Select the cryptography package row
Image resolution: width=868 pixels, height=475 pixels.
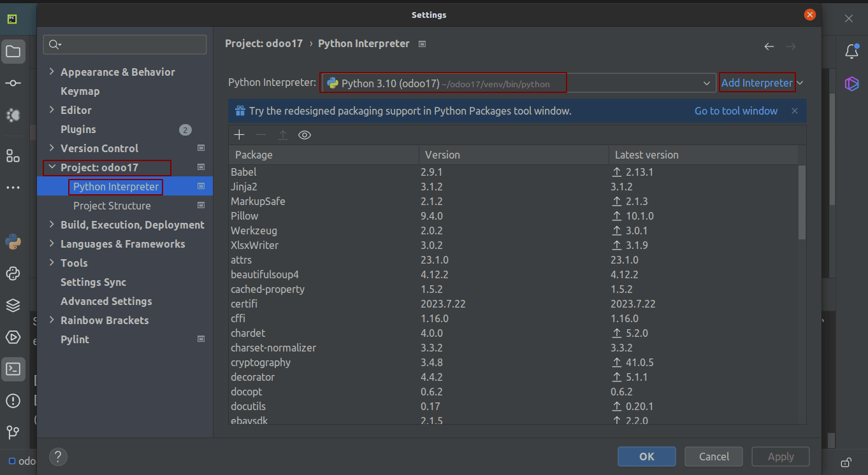(514, 362)
